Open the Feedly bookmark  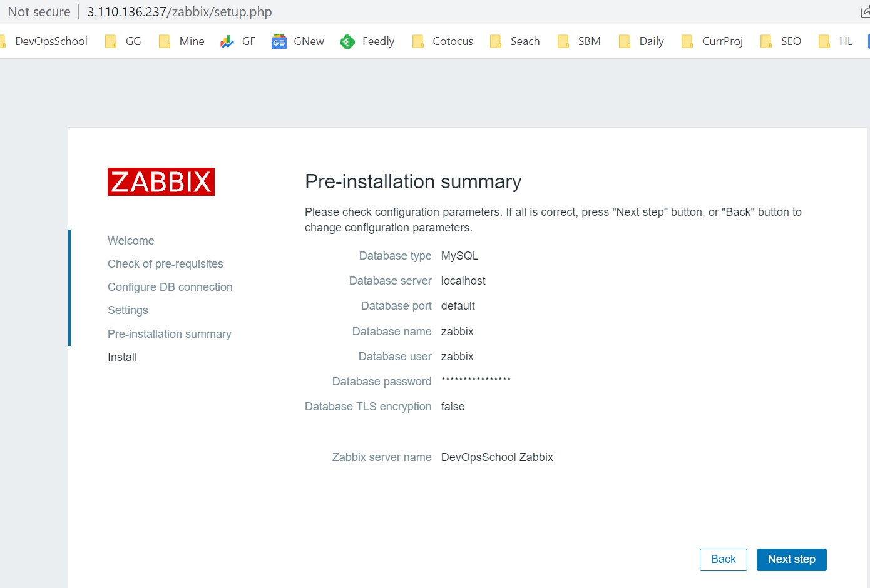[367, 41]
